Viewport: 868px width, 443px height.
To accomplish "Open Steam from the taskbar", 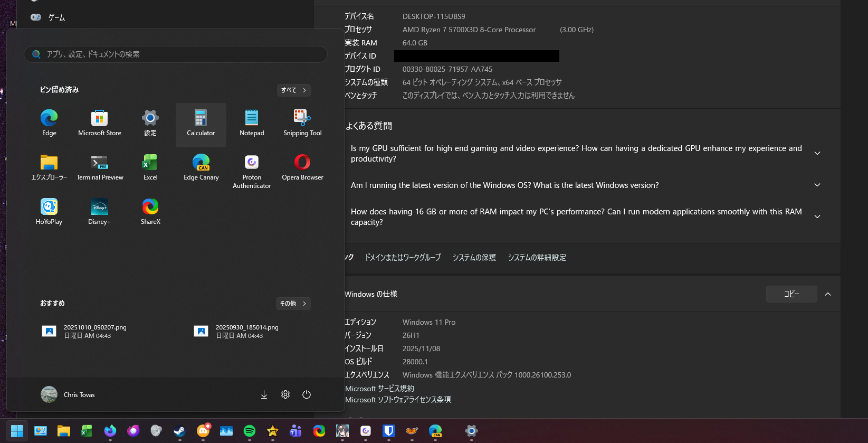I will pyautogui.click(x=179, y=431).
